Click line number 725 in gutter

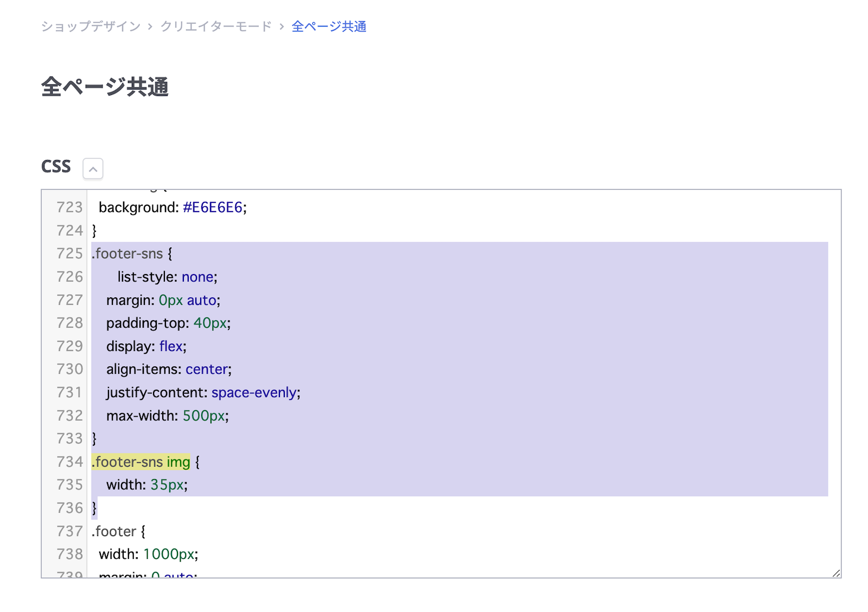click(x=69, y=254)
